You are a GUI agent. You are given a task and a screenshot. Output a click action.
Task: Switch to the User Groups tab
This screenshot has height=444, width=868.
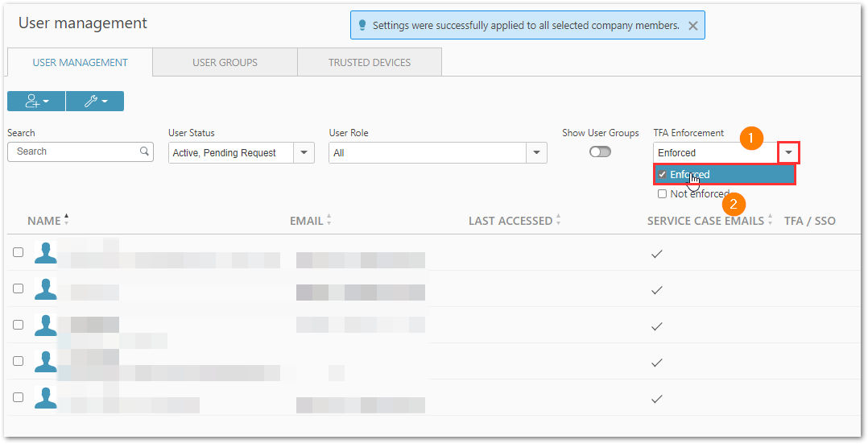coord(225,63)
